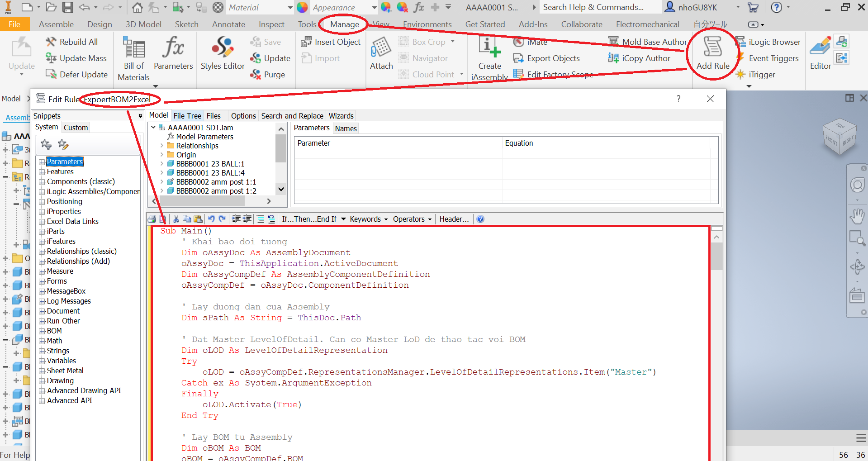Click the Paste icon in rule editor toolbar
868x461 pixels.
click(x=198, y=219)
